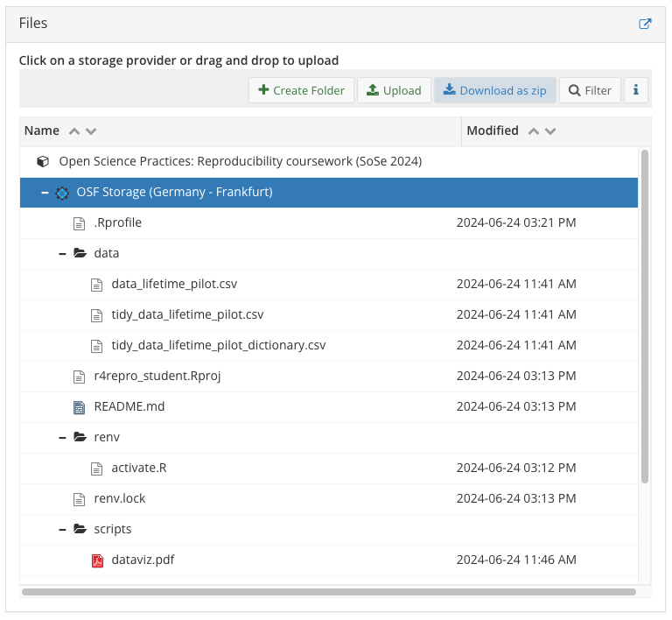Image resolution: width=672 pixels, height=620 pixels.
Task: Collapse the scripts folder
Action: (x=62, y=530)
